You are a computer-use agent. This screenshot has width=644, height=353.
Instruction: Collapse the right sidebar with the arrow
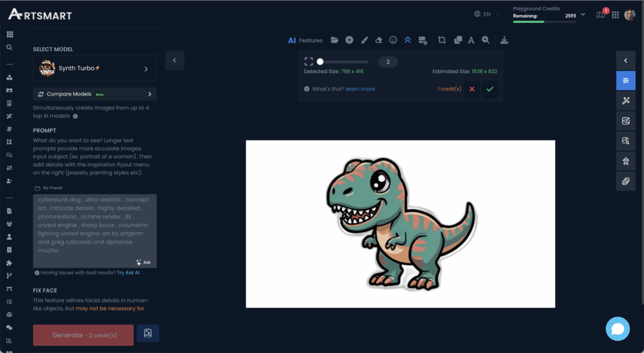pyautogui.click(x=625, y=61)
